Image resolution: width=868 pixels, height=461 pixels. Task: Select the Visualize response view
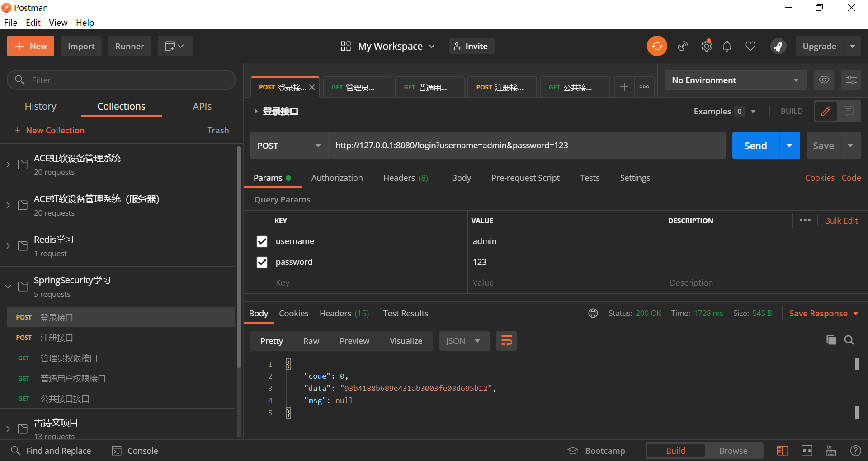(406, 341)
